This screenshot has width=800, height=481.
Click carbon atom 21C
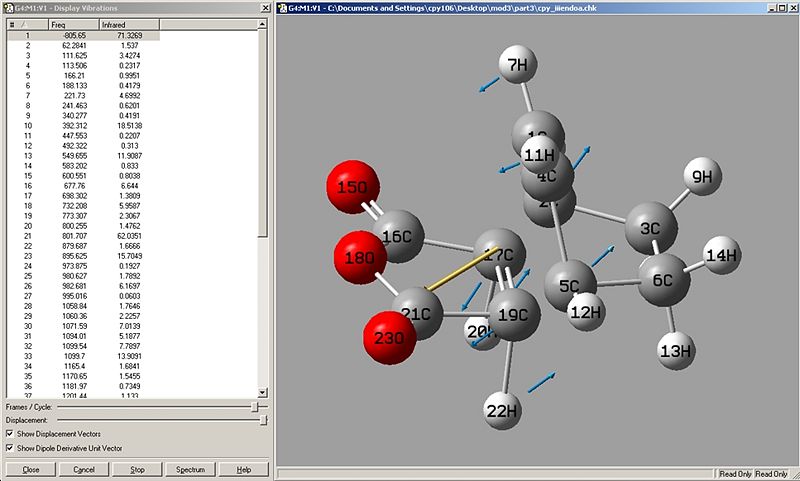[x=418, y=313]
